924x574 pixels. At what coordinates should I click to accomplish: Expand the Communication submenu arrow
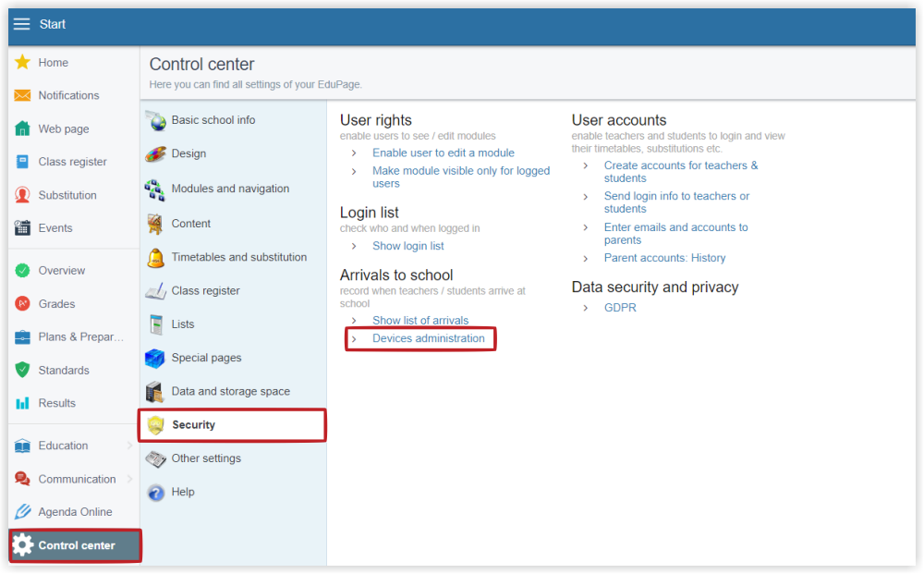(x=129, y=479)
